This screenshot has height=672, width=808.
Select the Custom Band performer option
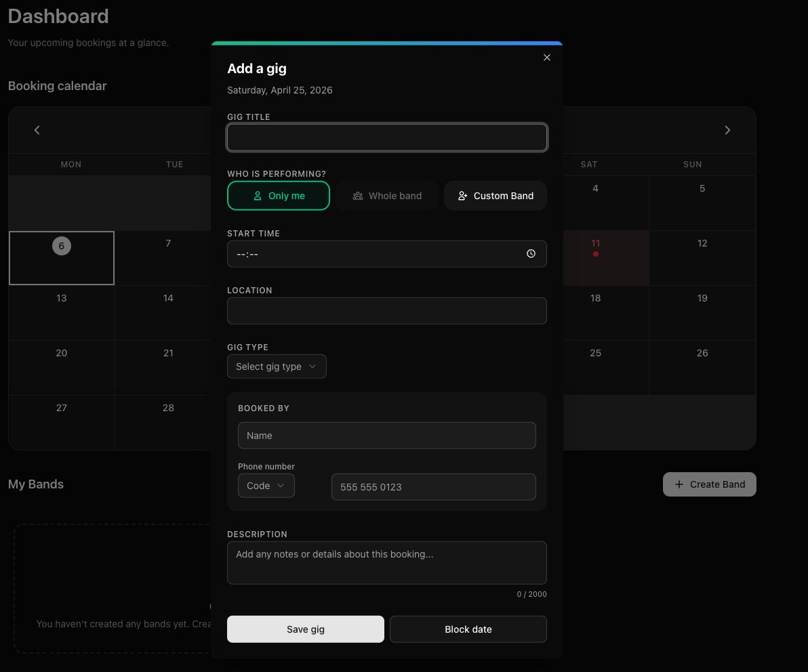pos(496,196)
